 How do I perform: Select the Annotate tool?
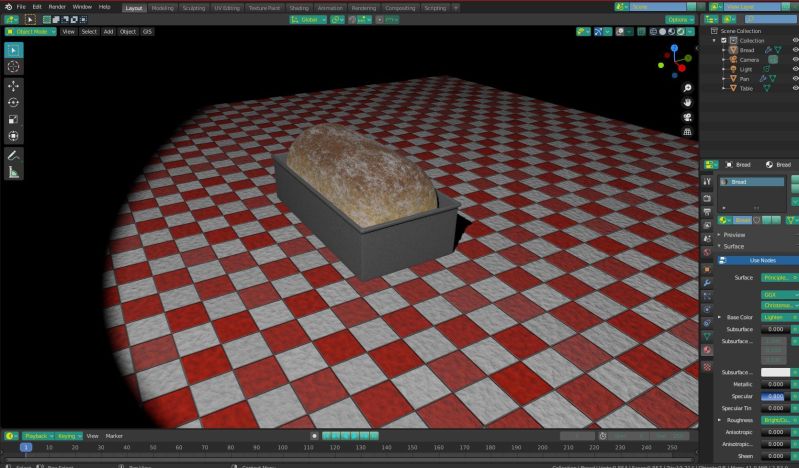[x=13, y=156]
